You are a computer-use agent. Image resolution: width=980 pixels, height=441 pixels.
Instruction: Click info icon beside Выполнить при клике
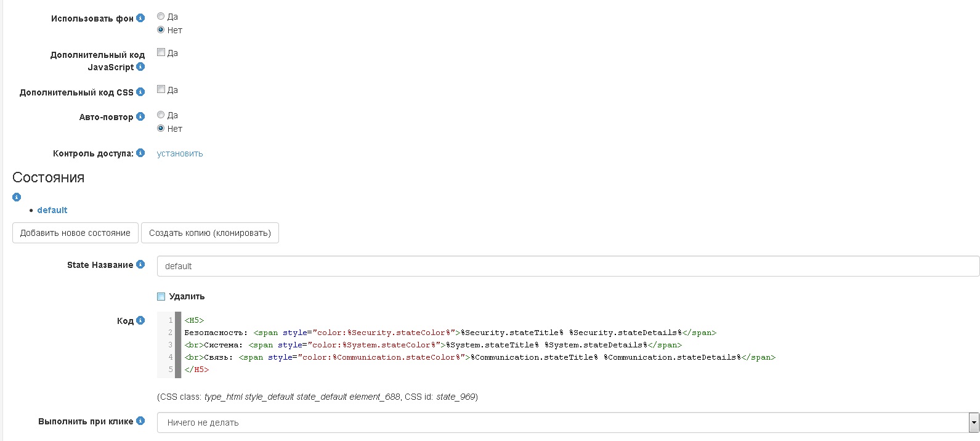point(140,421)
